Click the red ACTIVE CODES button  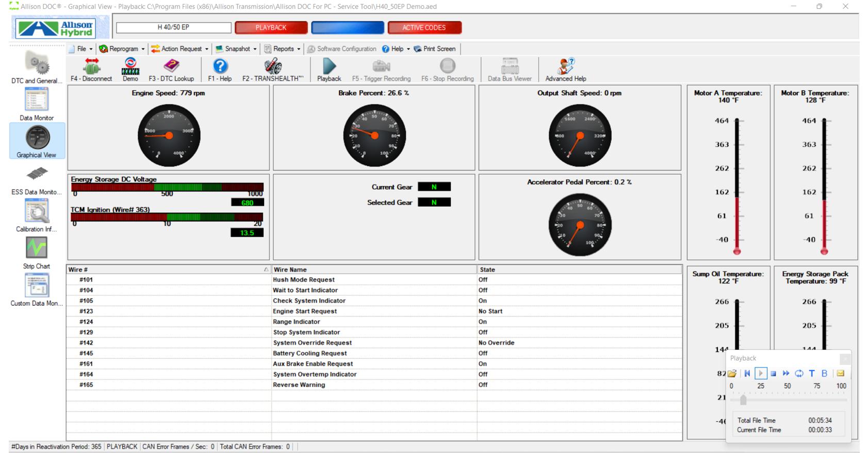pyautogui.click(x=424, y=28)
